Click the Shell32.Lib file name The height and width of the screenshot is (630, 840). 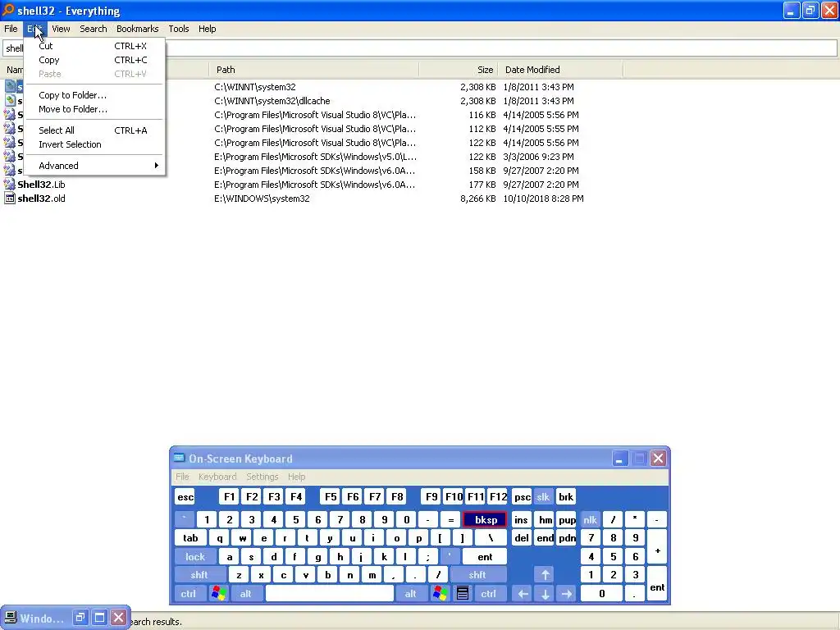click(x=41, y=185)
